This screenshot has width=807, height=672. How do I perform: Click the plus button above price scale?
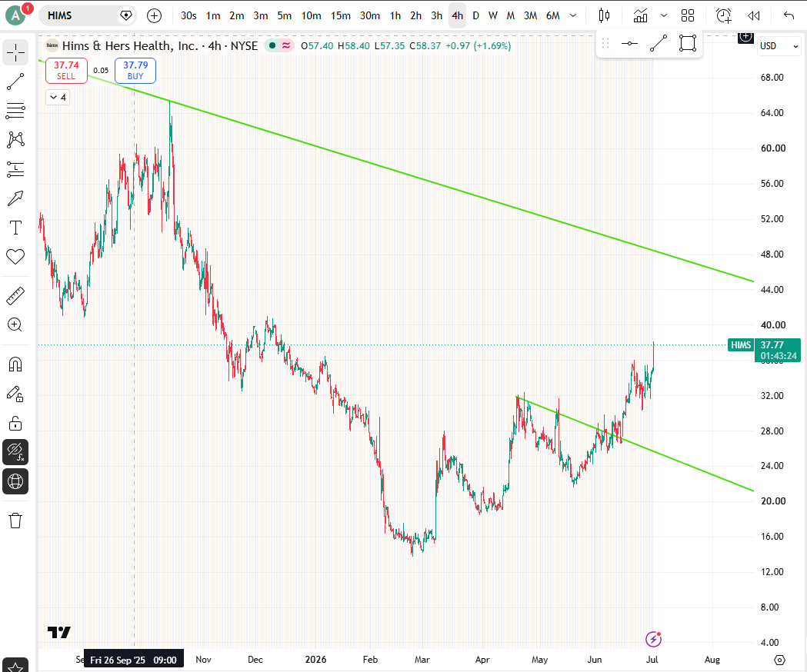(745, 37)
